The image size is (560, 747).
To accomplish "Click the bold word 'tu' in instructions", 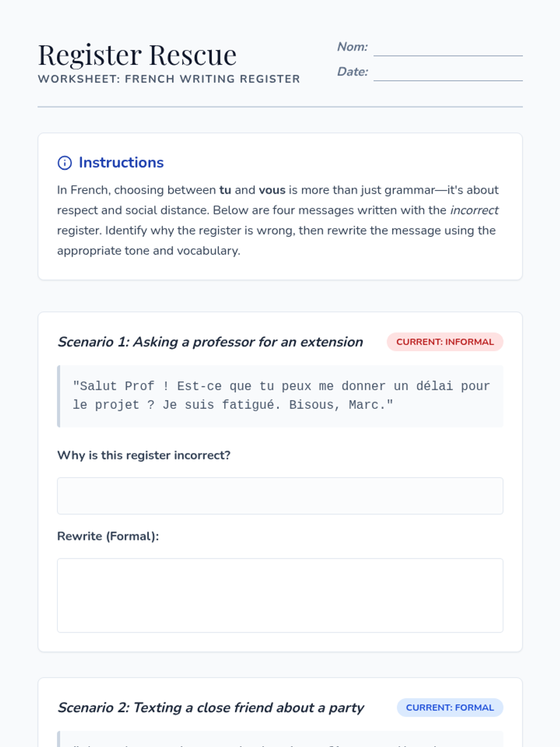I will pos(225,190).
